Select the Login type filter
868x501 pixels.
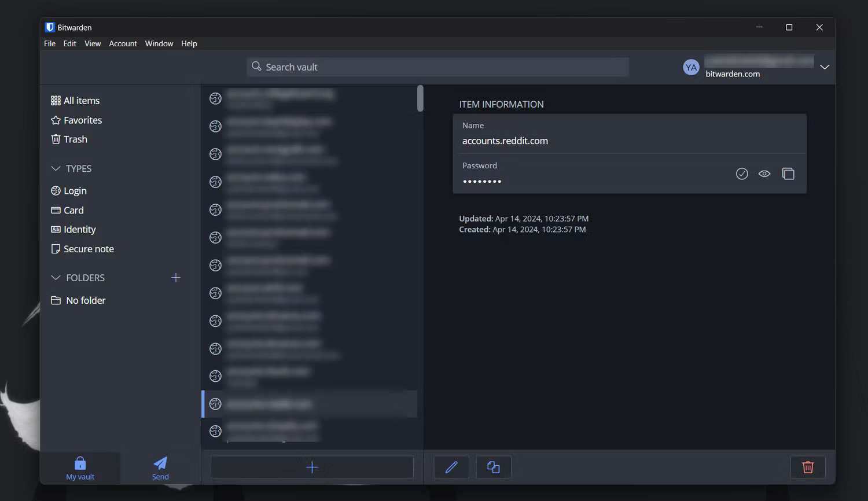75,190
